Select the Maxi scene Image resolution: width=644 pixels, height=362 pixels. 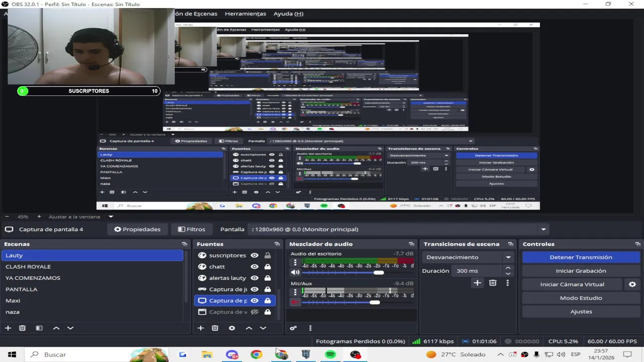[93, 301]
